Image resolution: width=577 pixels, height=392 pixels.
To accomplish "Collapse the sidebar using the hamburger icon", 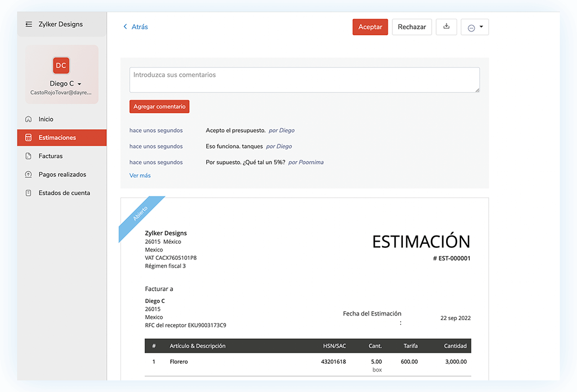I will pyautogui.click(x=28, y=24).
